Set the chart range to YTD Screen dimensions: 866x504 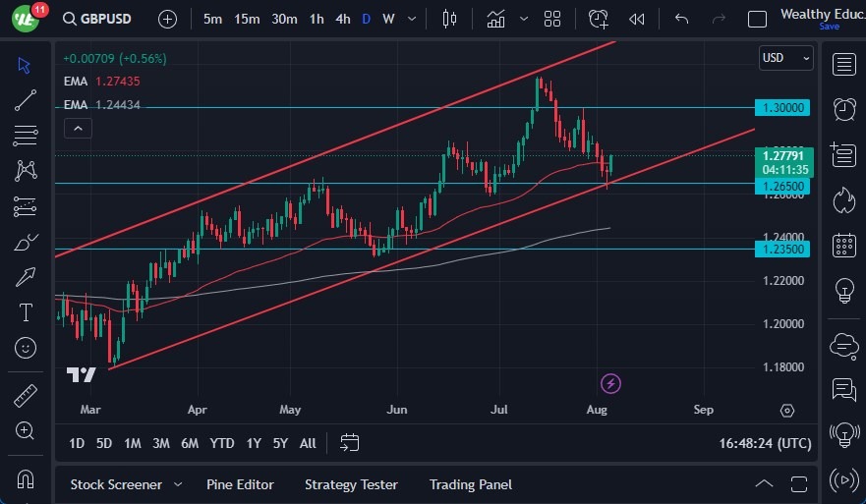coord(222,443)
